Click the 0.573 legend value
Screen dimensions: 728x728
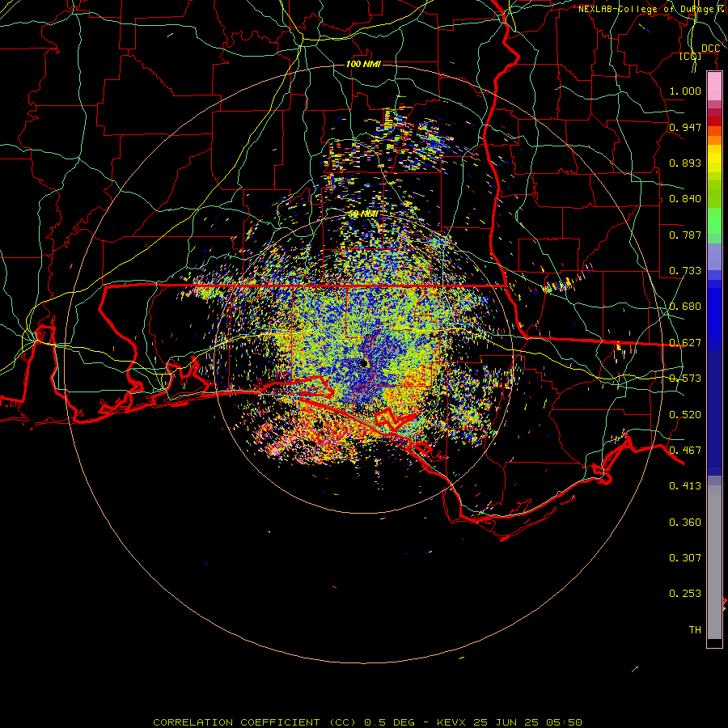point(685,379)
